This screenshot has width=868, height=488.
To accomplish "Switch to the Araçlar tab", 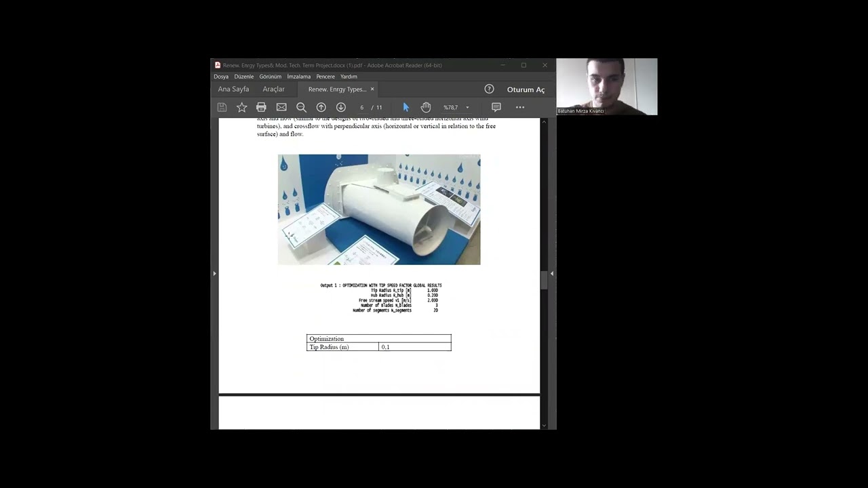I will pos(274,89).
